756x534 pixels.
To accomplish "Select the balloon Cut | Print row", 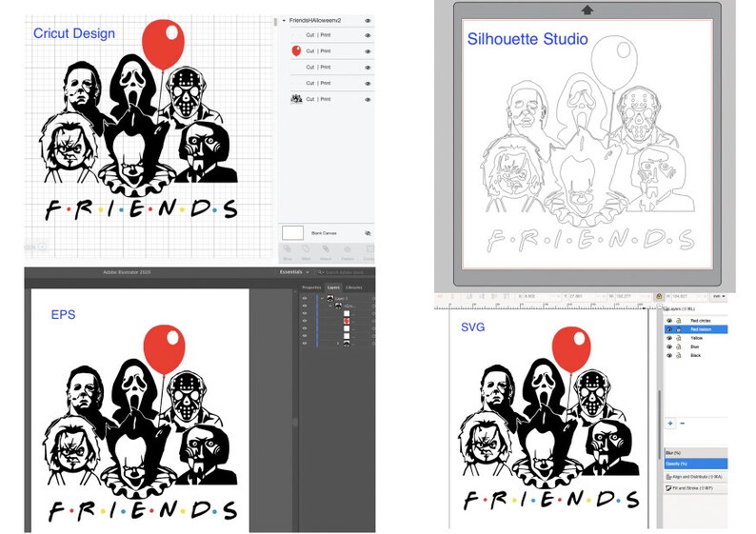I will click(x=331, y=51).
